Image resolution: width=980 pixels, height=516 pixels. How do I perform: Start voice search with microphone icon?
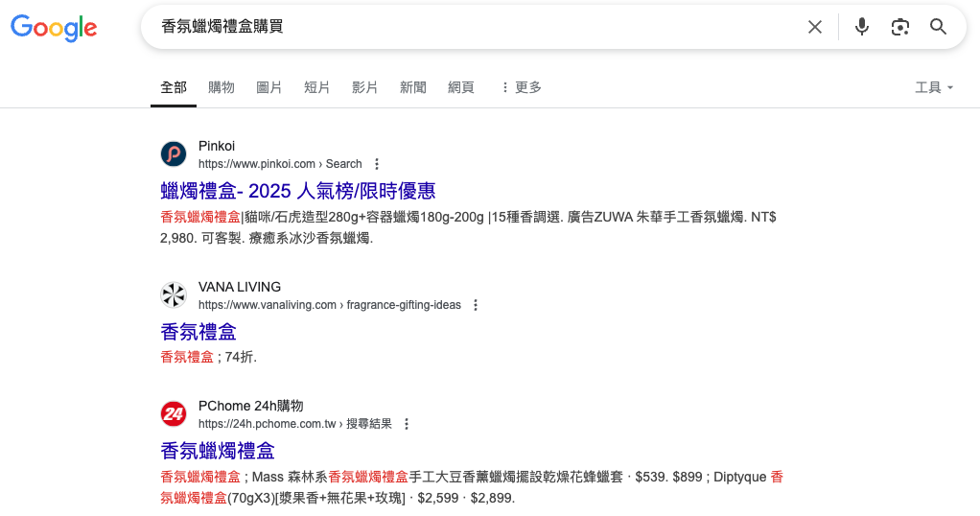click(x=862, y=27)
